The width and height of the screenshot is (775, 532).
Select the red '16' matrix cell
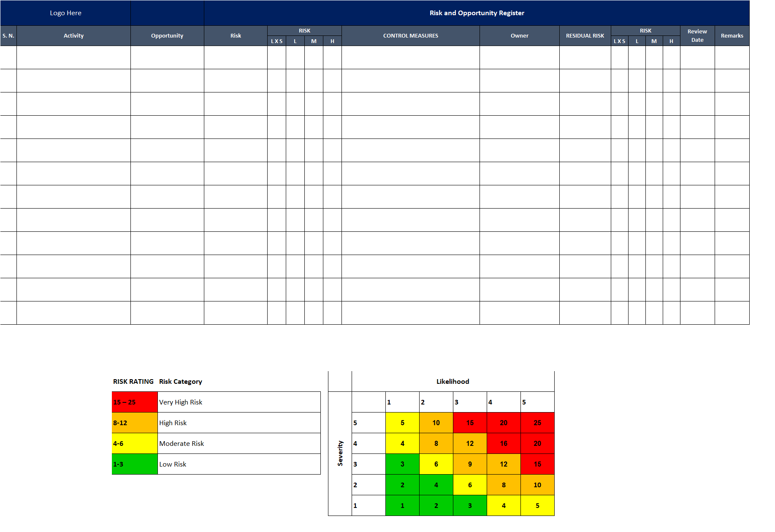click(x=504, y=443)
